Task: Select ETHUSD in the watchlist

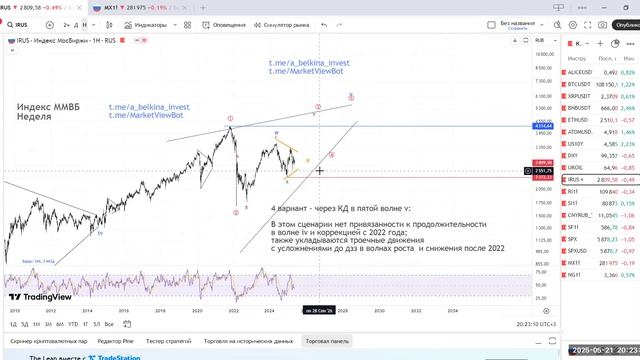Action: click(600, 120)
